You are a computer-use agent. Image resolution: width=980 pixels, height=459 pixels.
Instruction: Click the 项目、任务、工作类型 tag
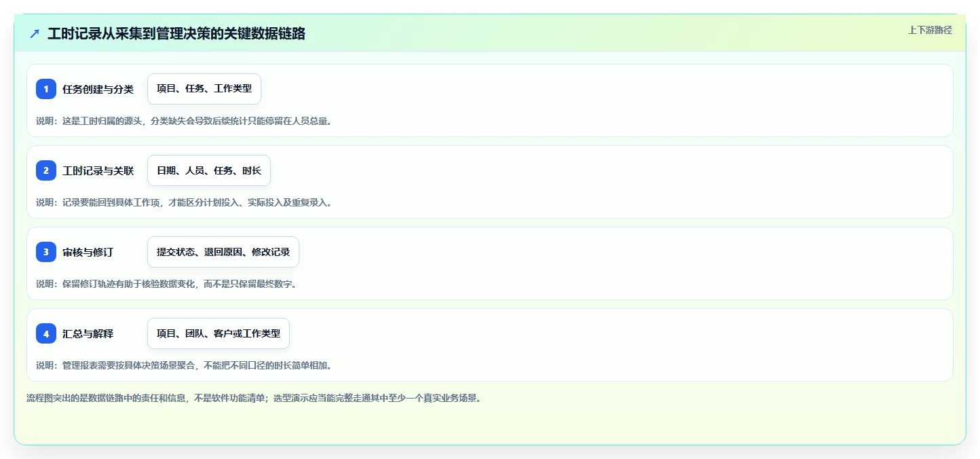pyautogui.click(x=204, y=89)
